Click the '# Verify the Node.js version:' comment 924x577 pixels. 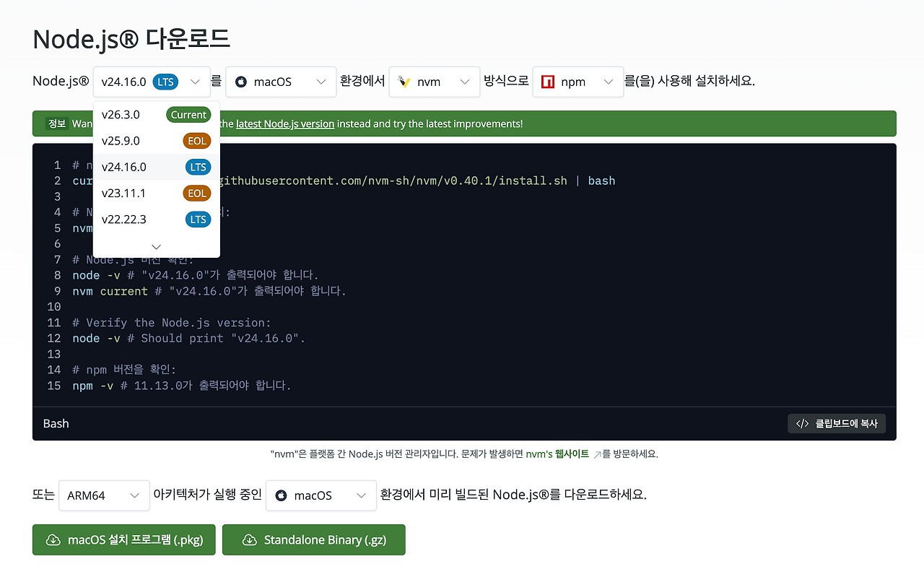point(172,323)
